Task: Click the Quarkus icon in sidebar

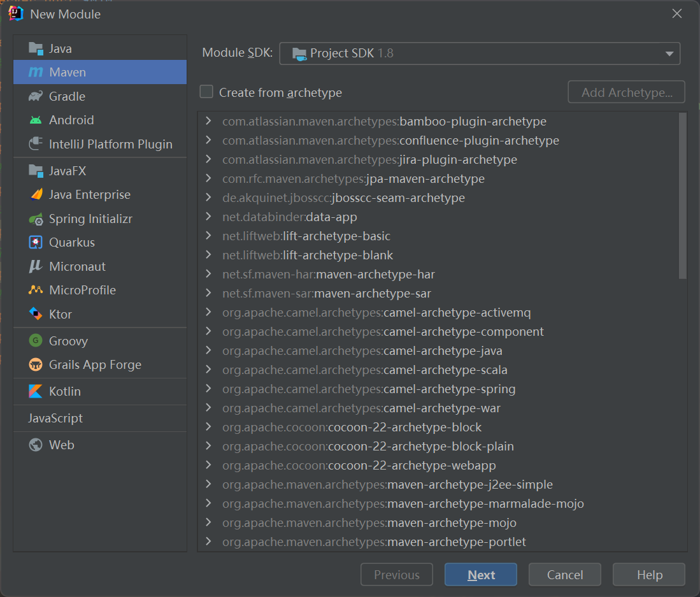Action: 36,242
